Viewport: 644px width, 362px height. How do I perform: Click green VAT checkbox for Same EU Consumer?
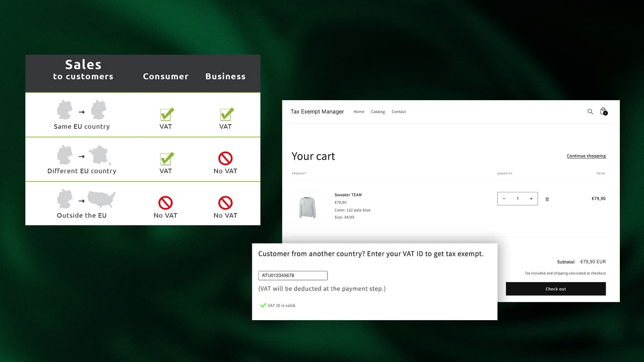167,114
